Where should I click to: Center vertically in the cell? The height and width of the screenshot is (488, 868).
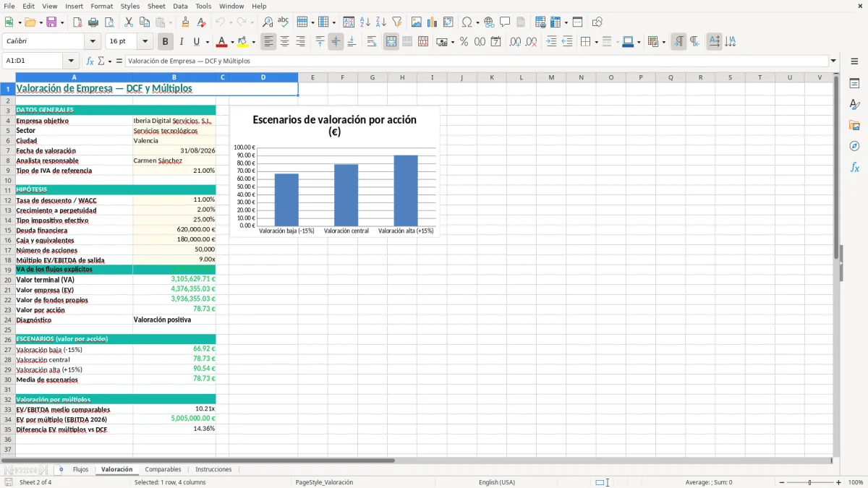pyautogui.click(x=336, y=42)
